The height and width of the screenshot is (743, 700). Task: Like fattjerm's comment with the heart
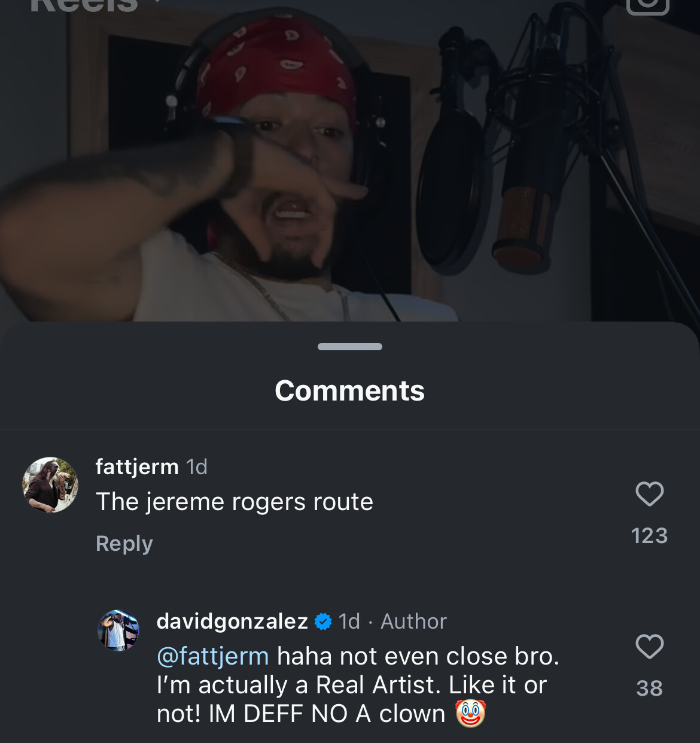click(x=649, y=494)
